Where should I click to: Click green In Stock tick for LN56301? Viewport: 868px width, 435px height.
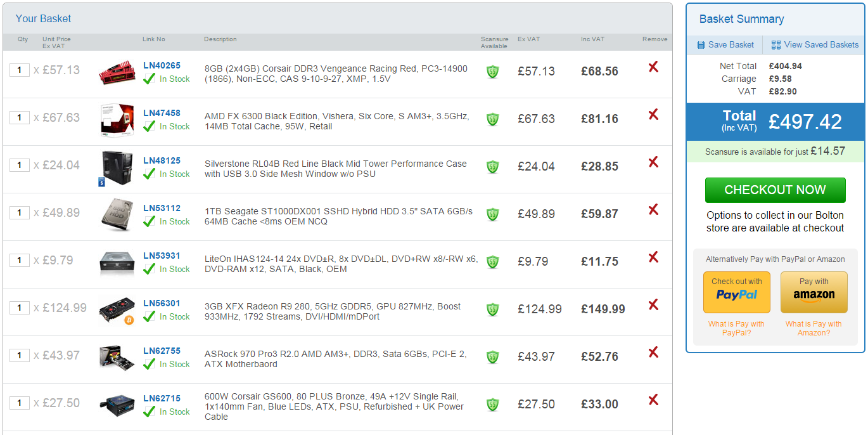tap(149, 316)
